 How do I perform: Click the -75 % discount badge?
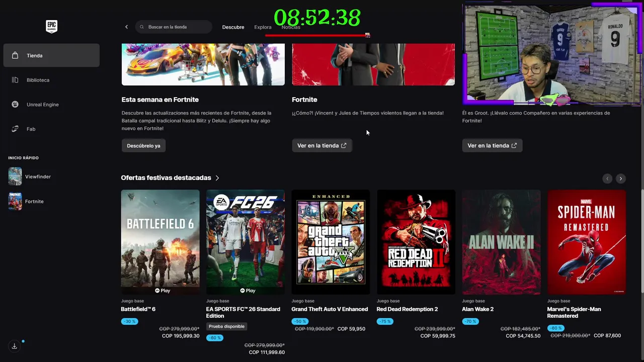pyautogui.click(x=385, y=321)
